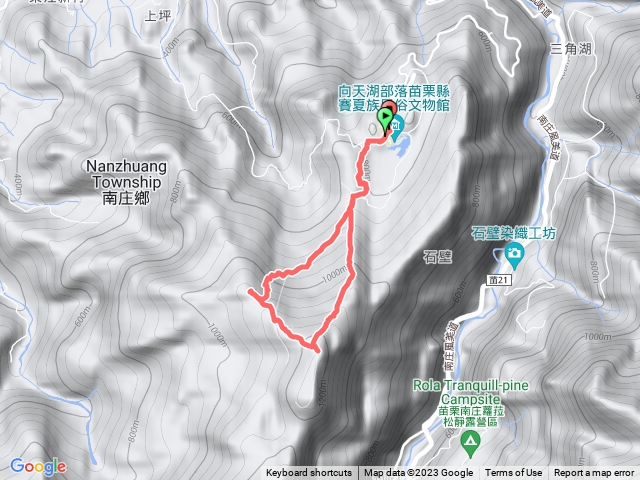Click the camera icon for 石壁染織工坊
Screen dimensions: 640x480
(514, 255)
